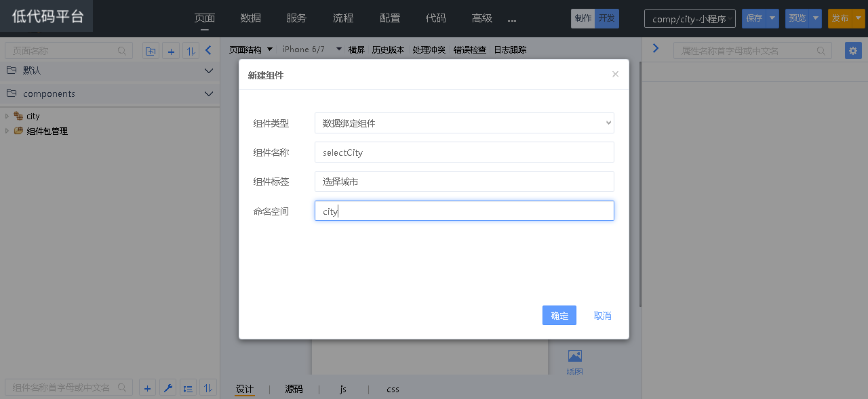Toggle 横屏 landscape orientation
Screen dimensions: 868x399
(x=356, y=50)
